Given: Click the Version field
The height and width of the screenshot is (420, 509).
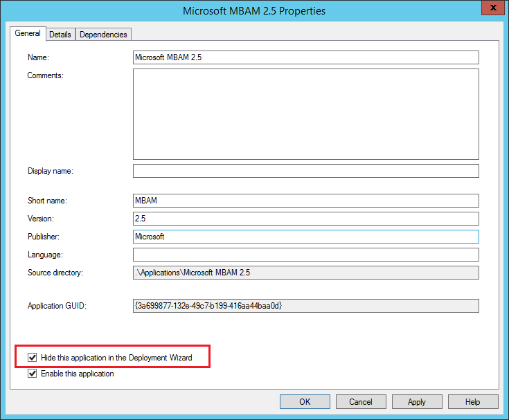Looking at the screenshot, I should coord(306,219).
